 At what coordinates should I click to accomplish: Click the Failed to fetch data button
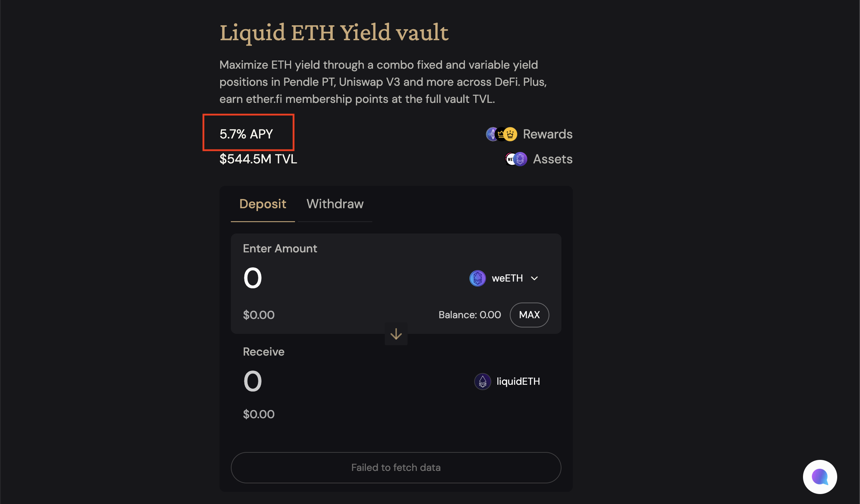[396, 467]
